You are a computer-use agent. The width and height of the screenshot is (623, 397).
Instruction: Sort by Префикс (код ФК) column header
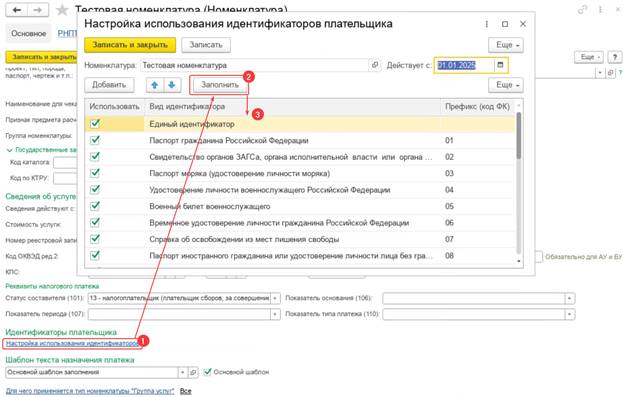477,107
